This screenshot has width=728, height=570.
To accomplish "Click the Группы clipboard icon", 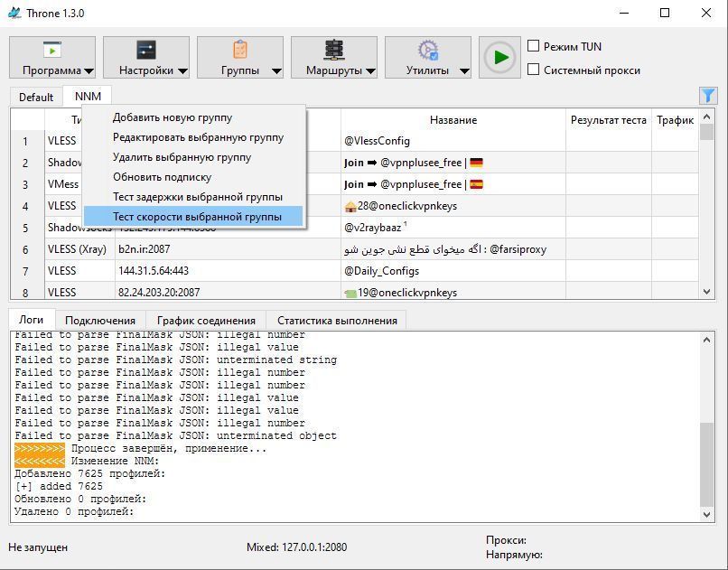I will (x=240, y=50).
